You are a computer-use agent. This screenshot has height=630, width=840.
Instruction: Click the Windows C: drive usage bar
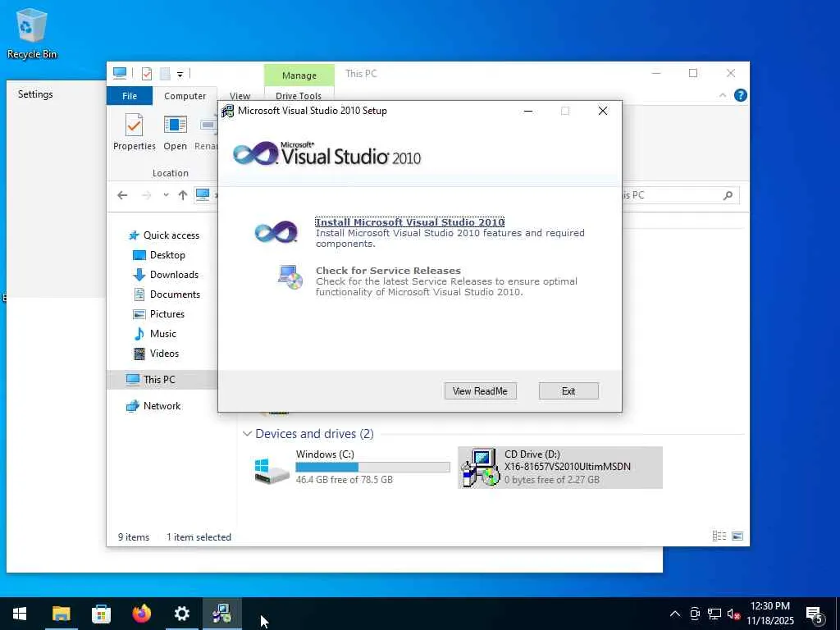tap(373, 467)
